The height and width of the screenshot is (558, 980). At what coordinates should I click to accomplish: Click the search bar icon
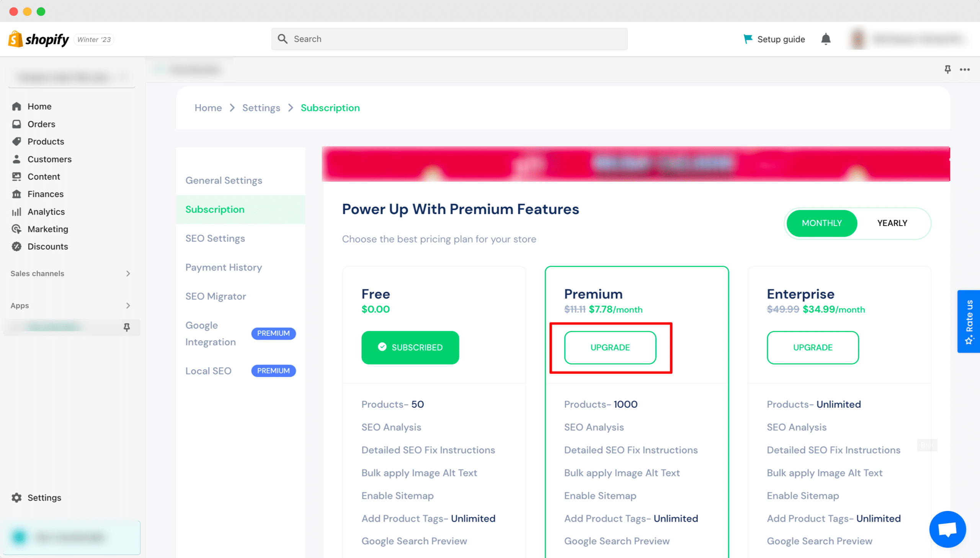tap(283, 38)
